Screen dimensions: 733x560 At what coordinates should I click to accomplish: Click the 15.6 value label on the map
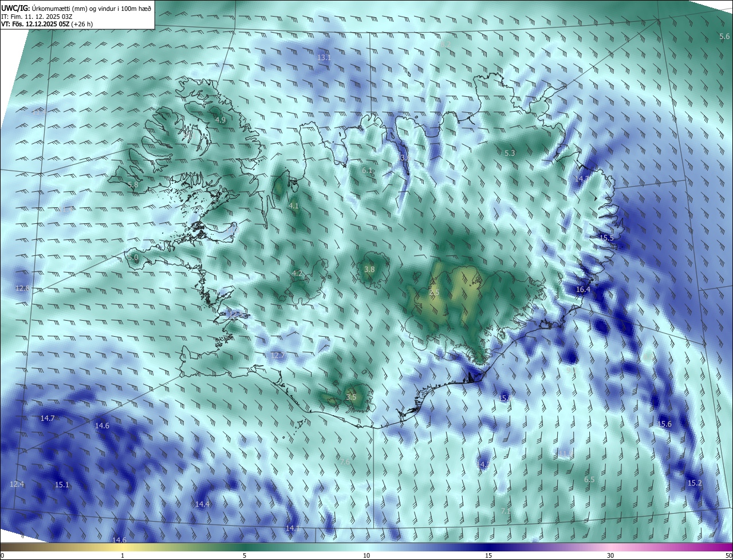point(664,424)
